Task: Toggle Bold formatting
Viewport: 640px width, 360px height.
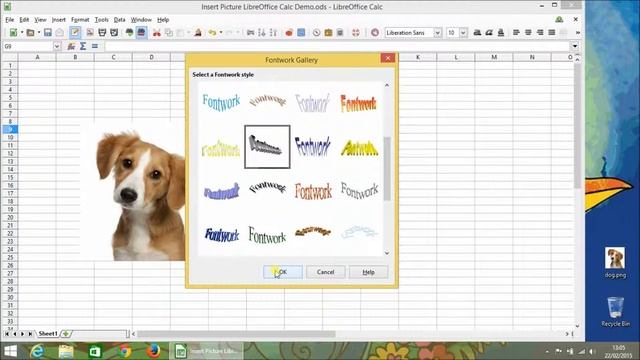Action: [477, 33]
